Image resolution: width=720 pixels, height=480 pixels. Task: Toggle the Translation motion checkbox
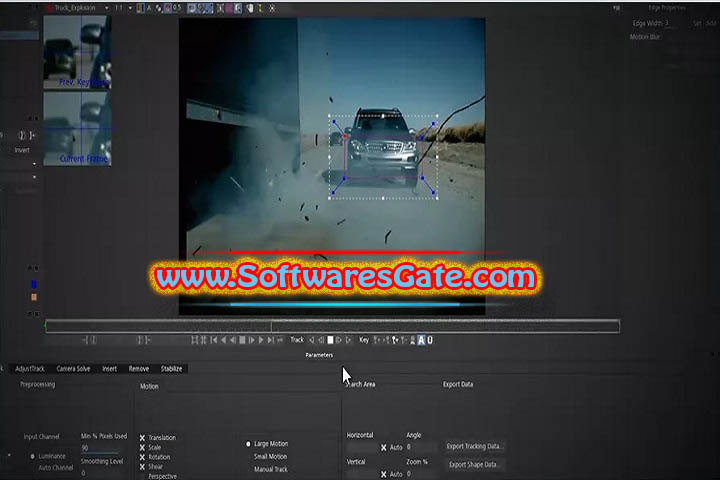pyautogui.click(x=142, y=438)
